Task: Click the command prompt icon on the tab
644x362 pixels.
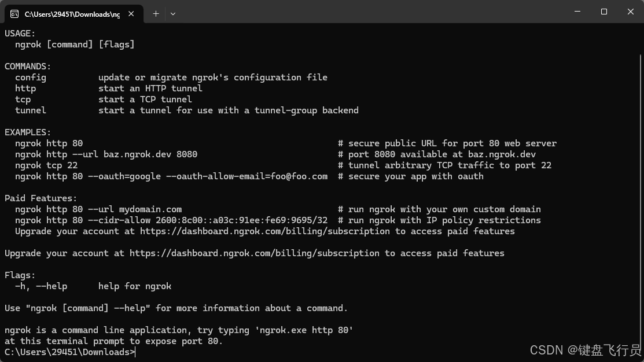Action: click(x=14, y=13)
